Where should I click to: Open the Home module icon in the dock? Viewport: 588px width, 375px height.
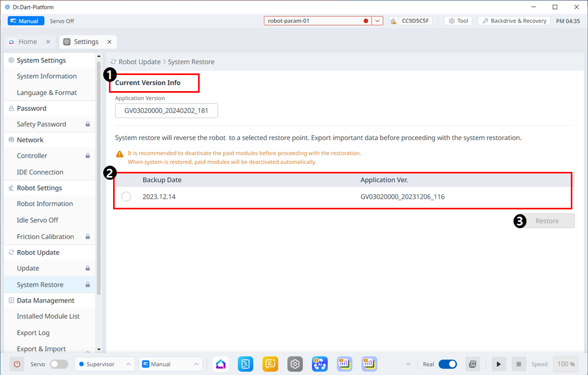221,364
